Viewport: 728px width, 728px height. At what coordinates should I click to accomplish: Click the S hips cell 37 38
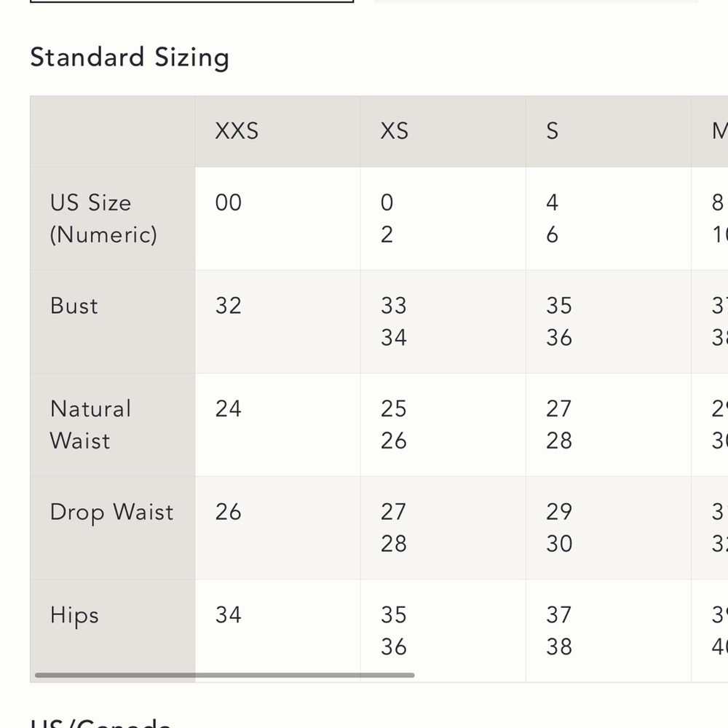(x=608, y=630)
